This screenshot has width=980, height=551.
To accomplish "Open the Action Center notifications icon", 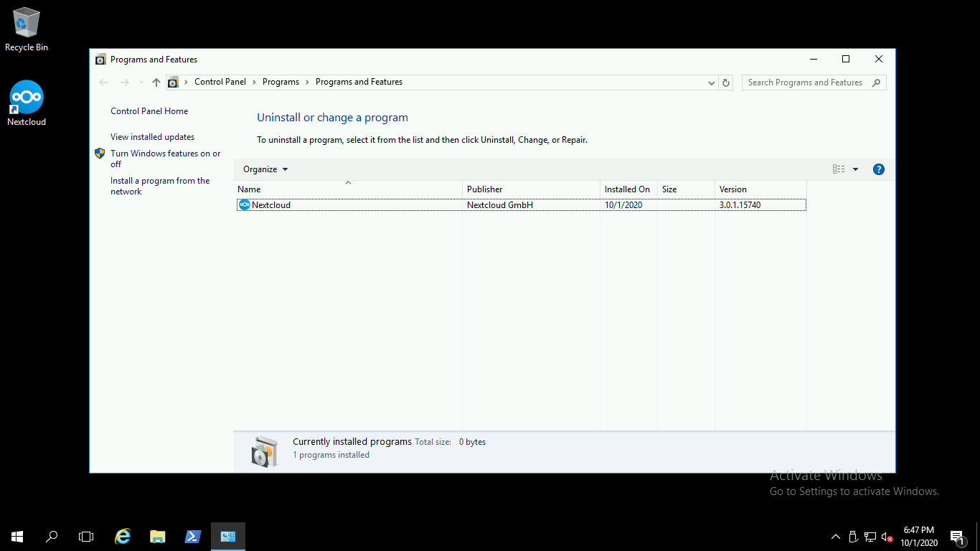I will tap(958, 537).
